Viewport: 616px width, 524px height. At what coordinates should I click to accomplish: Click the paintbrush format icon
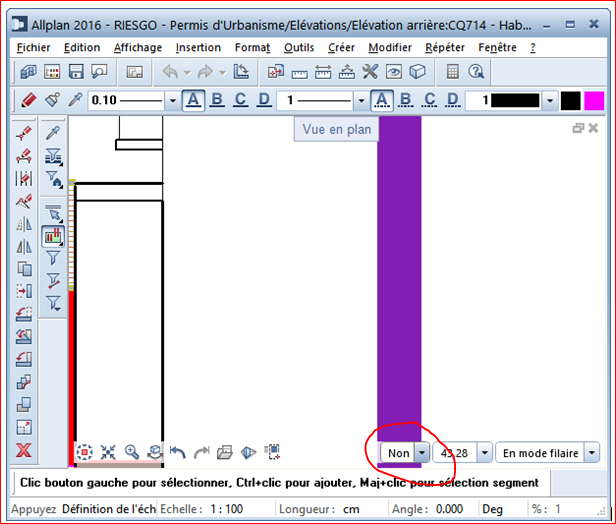52,100
